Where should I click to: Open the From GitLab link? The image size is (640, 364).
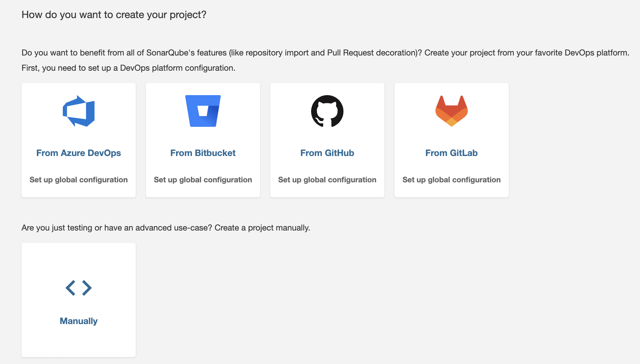[452, 153]
